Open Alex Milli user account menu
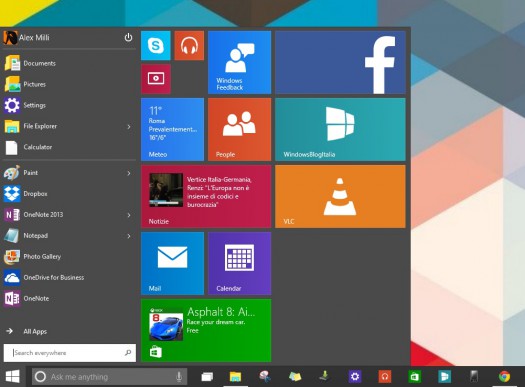The image size is (525, 387). click(x=26, y=37)
